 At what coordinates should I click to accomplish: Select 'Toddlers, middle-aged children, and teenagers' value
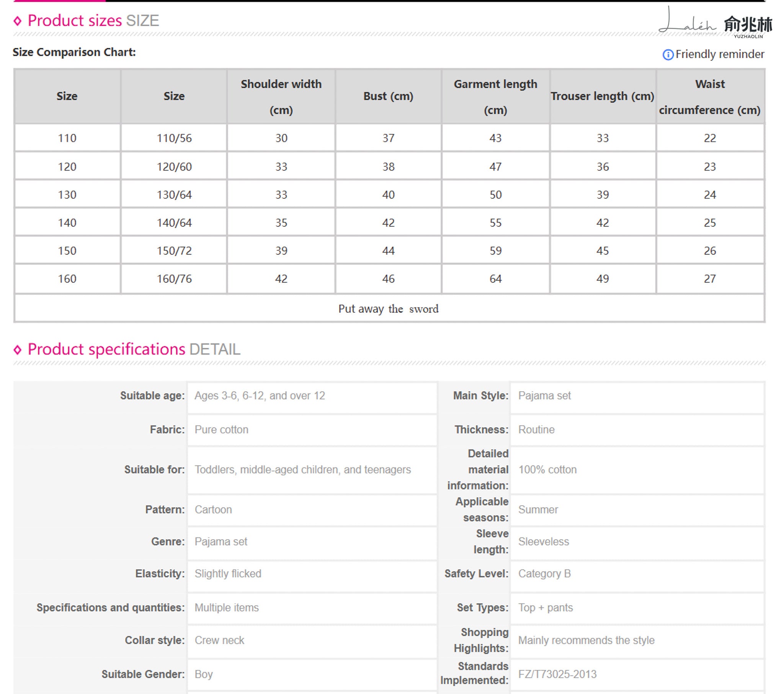pyautogui.click(x=303, y=470)
